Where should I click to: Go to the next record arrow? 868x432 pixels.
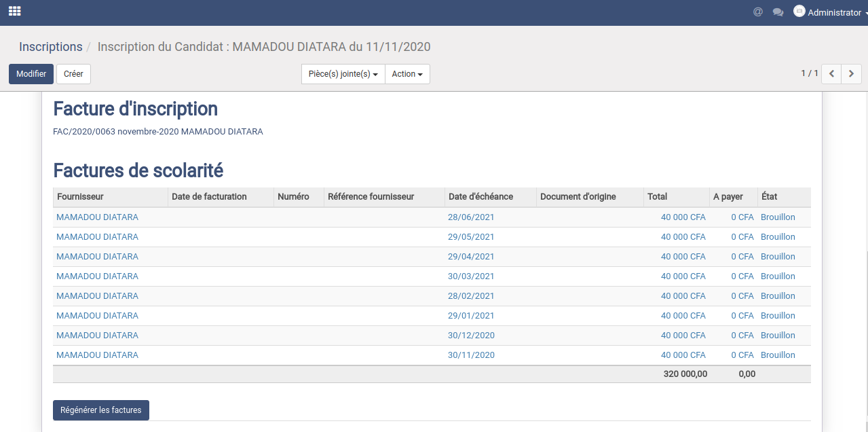(x=852, y=74)
